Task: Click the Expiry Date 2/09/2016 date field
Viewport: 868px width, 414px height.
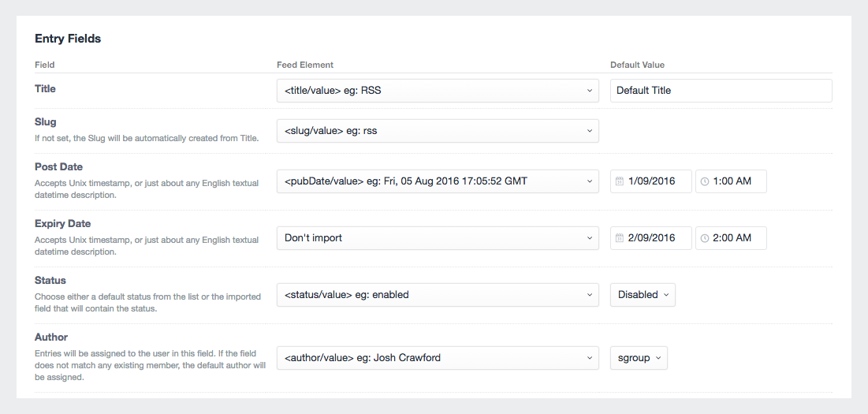Action: tap(658, 238)
